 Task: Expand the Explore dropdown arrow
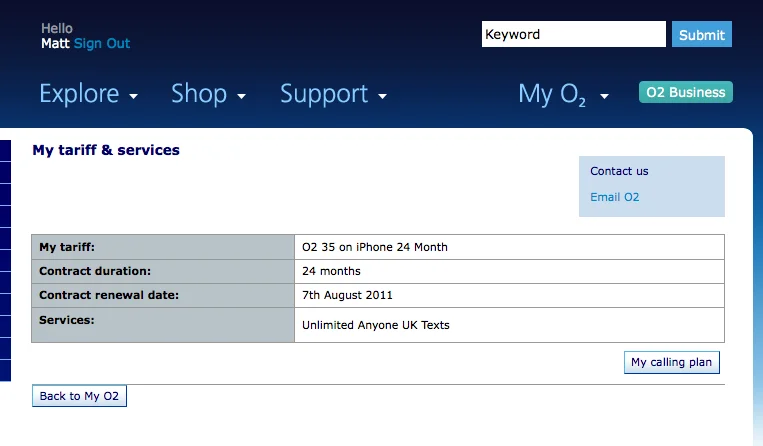[x=133, y=96]
